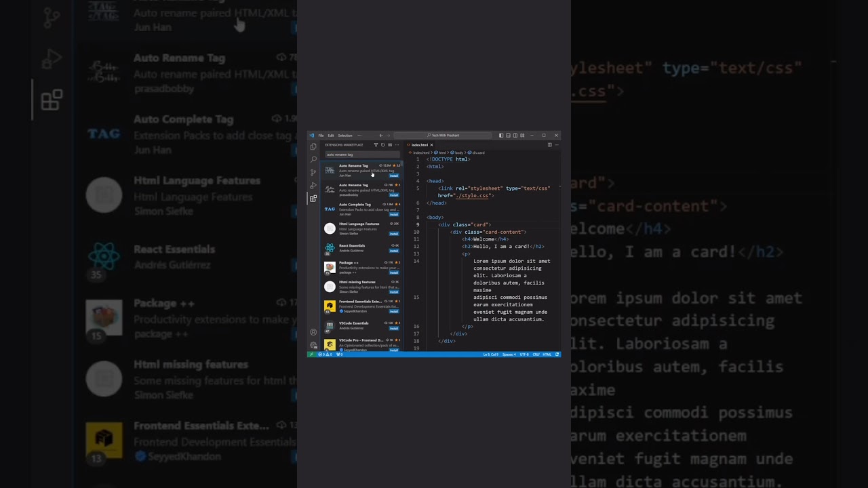Open customize layout icon
The image size is (868, 488).
522,136
